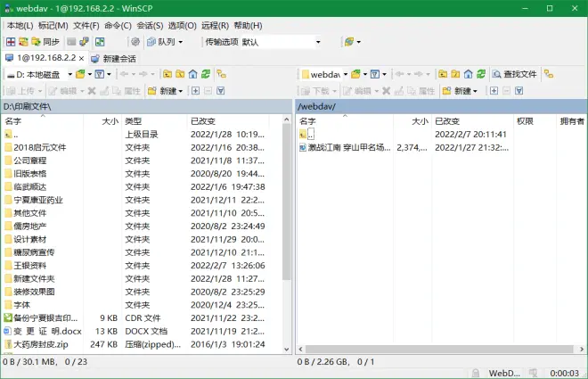Open the local drive D: 本地磁盘 selector

(x=39, y=74)
